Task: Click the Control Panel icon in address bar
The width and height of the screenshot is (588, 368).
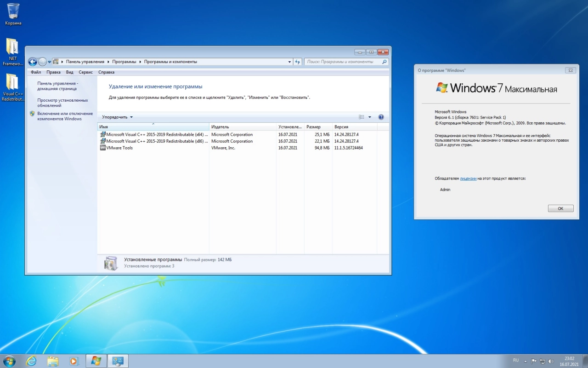Action: 56,62
